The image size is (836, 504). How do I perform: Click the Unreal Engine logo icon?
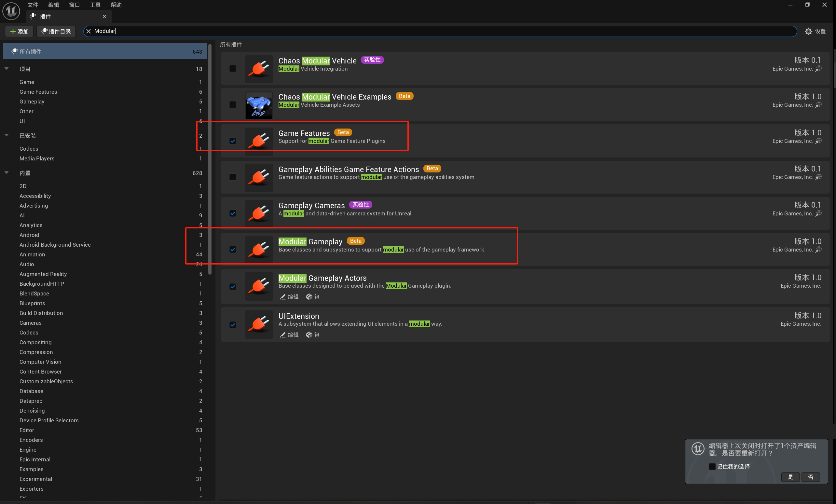coord(11,10)
